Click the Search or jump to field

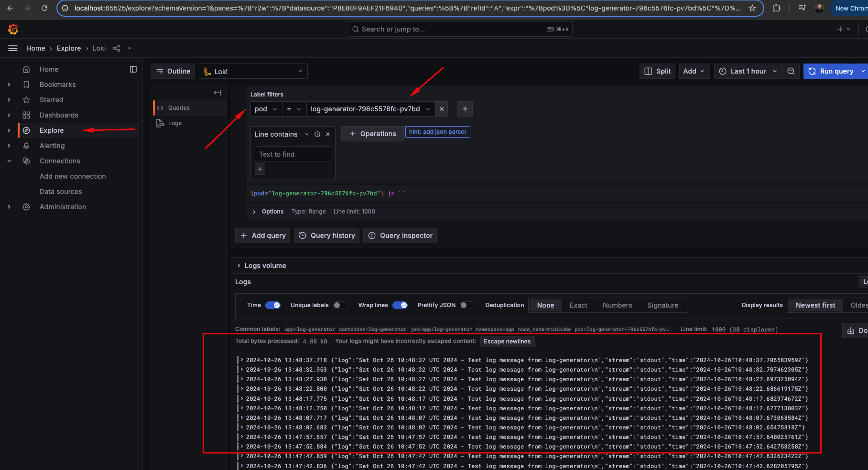(460, 29)
